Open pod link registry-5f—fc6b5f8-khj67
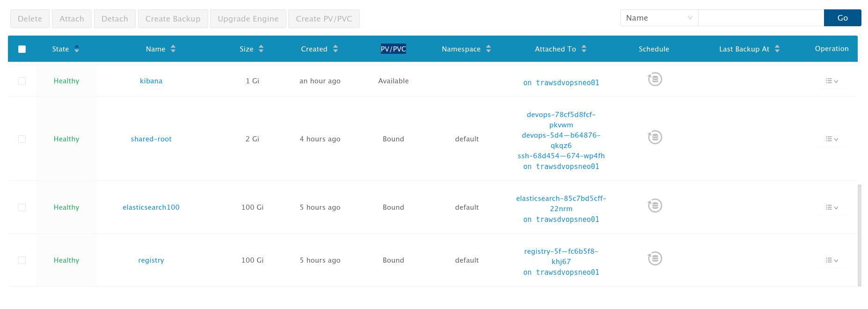This screenshot has width=868, height=309. [561, 257]
